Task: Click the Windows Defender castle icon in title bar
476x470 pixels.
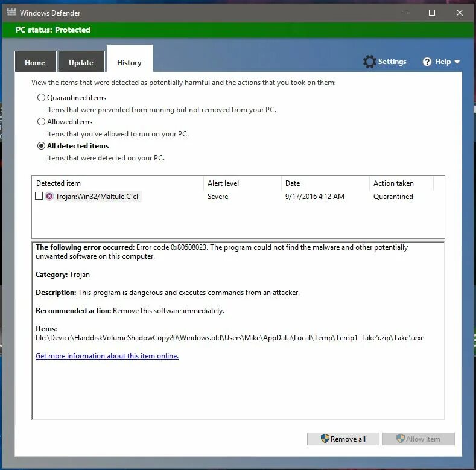Action: [11, 13]
